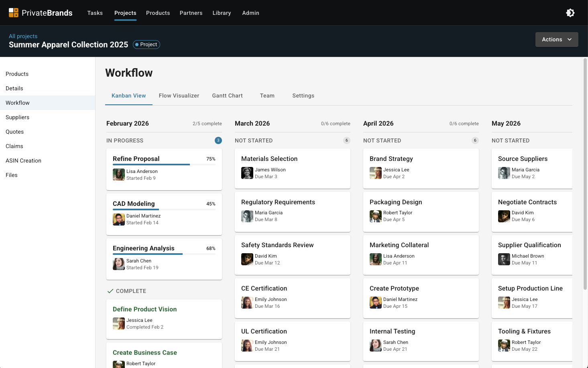Click Maria Garcia's avatar on Source Suppliers
Screen dimensions: 588x368
(504, 173)
